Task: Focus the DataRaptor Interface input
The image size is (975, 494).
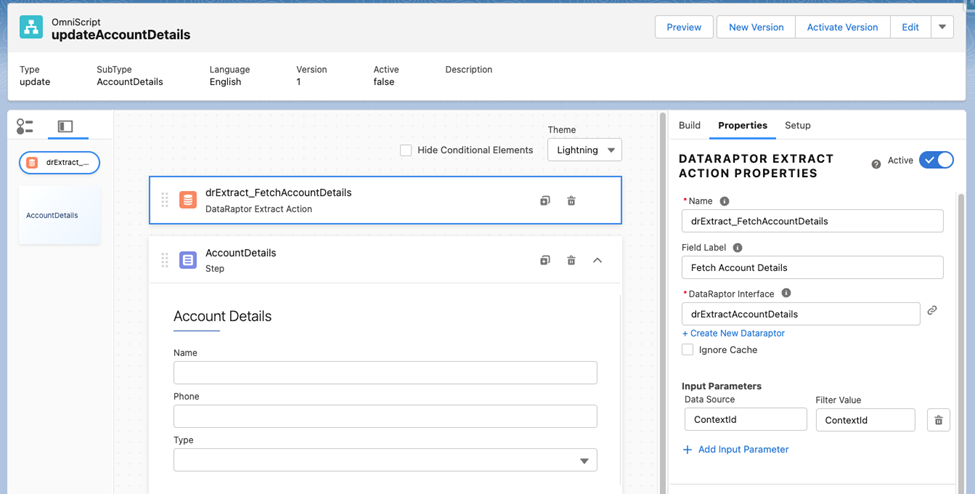Action: (801, 314)
